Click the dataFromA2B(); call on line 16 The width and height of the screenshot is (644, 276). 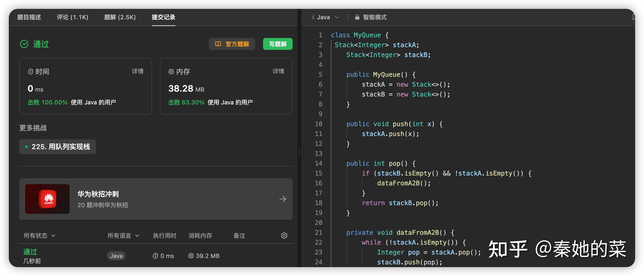tap(404, 183)
